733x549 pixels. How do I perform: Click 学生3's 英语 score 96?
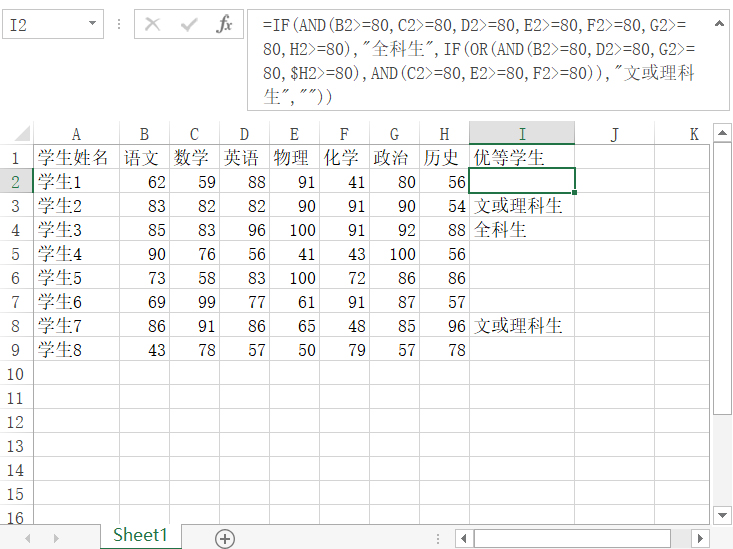point(244,230)
